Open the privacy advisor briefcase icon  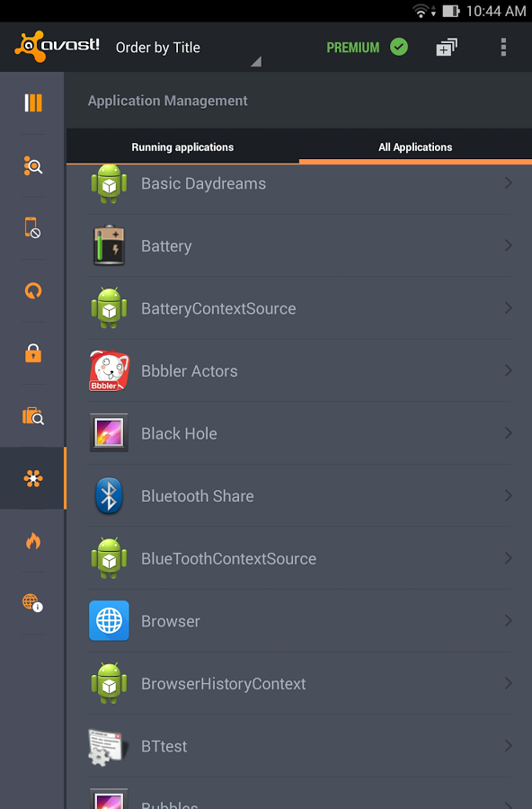(33, 416)
